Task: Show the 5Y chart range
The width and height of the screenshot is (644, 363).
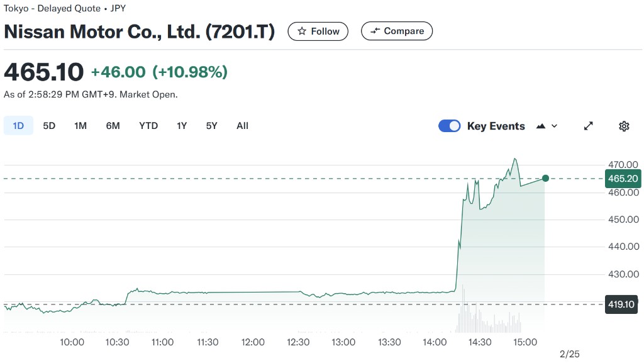Action: pyautogui.click(x=211, y=126)
